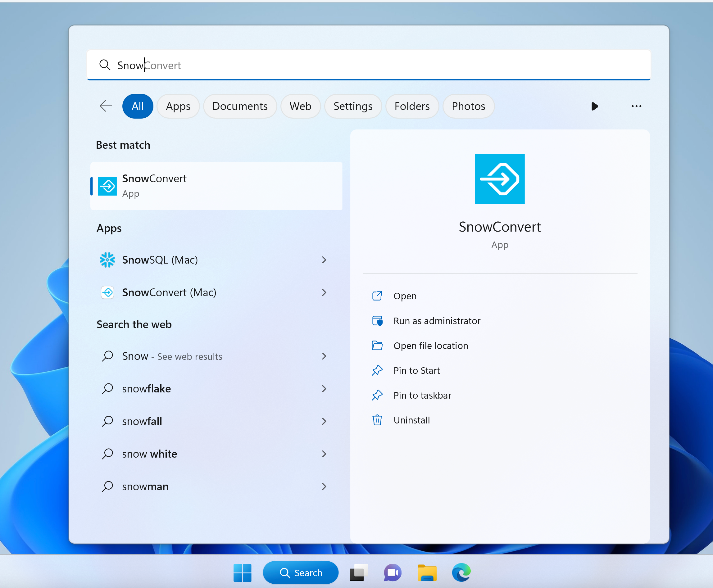Switch to the Apps filter tab

point(178,106)
